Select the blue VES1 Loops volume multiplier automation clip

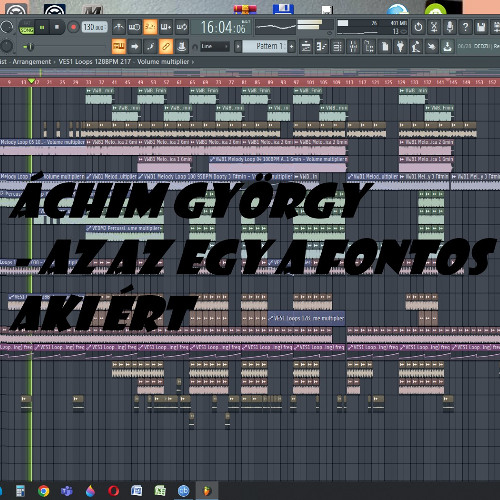[306, 319]
